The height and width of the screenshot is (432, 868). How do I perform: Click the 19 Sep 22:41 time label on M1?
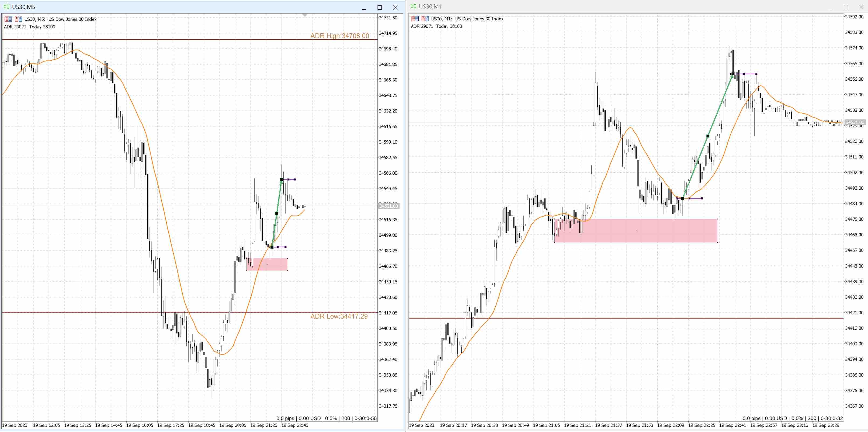tap(732, 425)
